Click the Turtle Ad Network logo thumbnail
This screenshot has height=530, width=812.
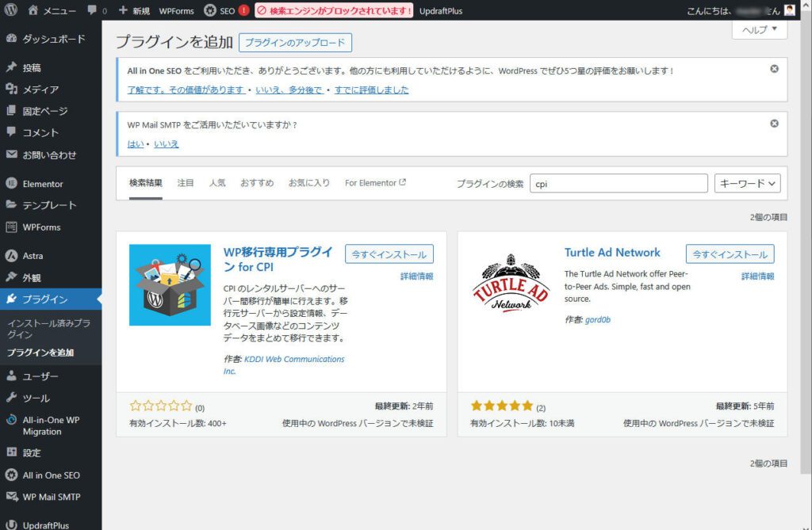pos(511,284)
